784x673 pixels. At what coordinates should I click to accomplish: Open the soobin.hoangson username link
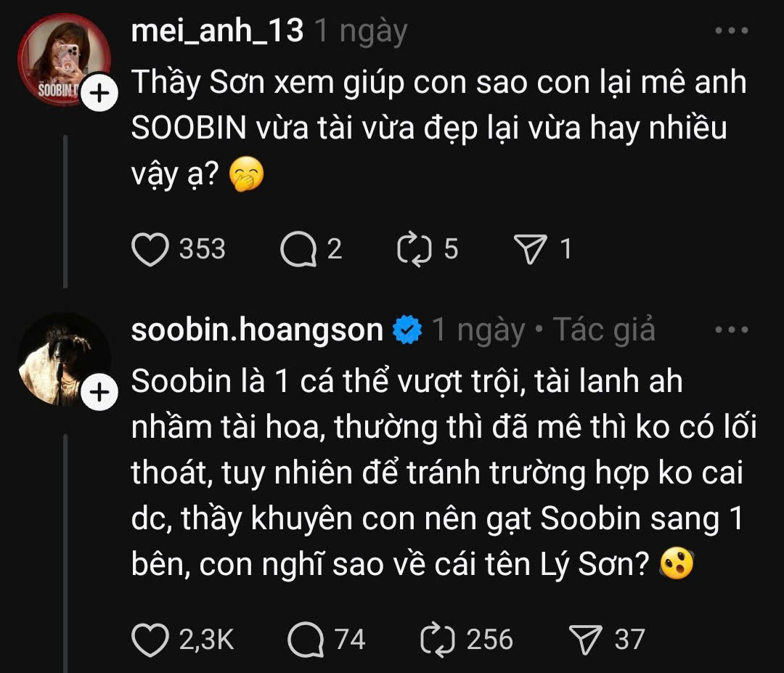[257, 330]
